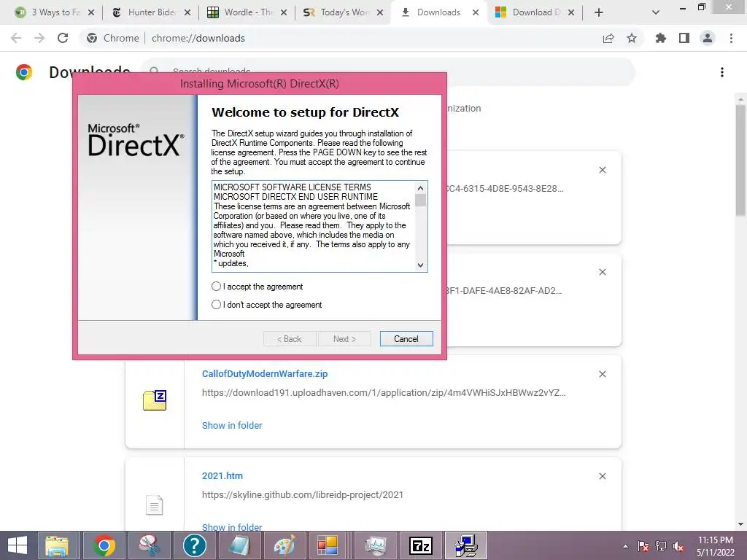Click the Downloads page scrollbar down arrow
The width and height of the screenshot is (747, 560).
(x=740, y=525)
